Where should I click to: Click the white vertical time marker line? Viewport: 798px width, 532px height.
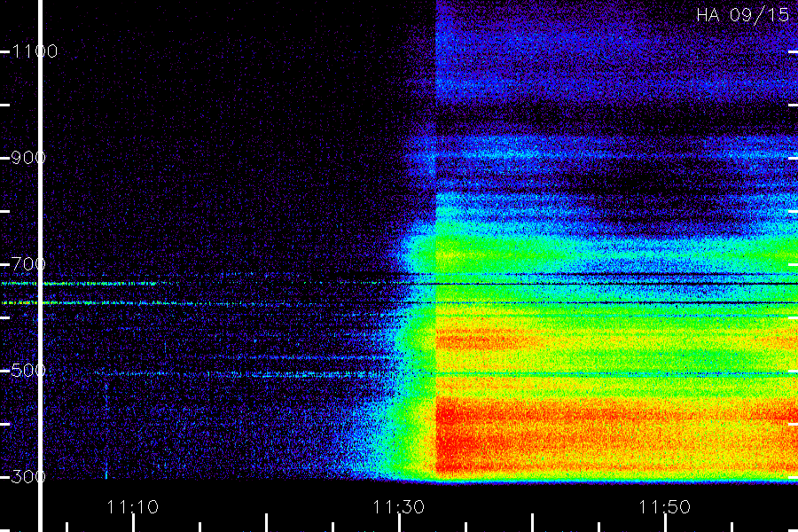coord(41,266)
